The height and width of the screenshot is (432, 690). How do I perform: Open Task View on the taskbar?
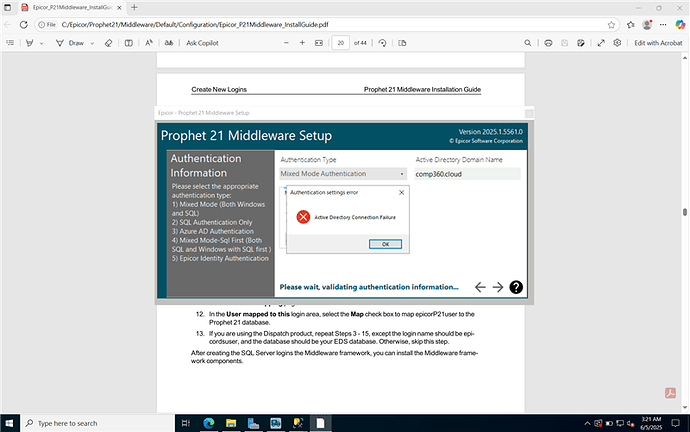(x=186, y=423)
